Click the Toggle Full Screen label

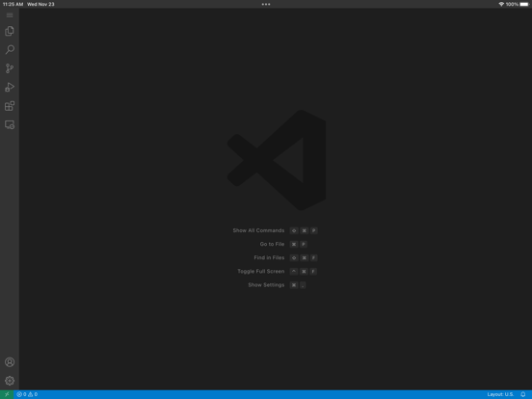coord(261,271)
